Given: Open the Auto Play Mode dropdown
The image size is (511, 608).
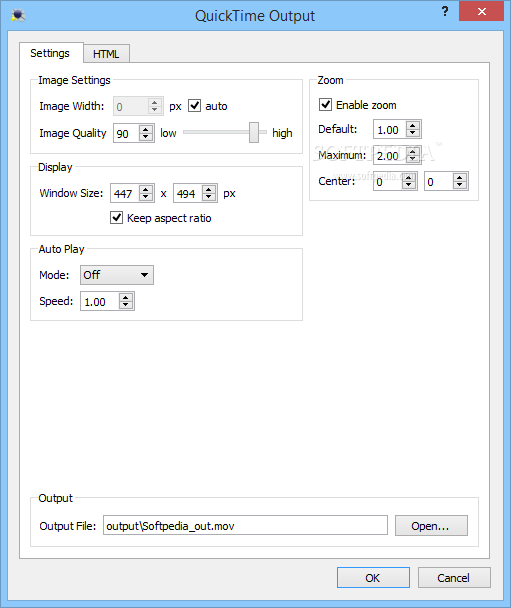Looking at the screenshot, I should coord(117,275).
